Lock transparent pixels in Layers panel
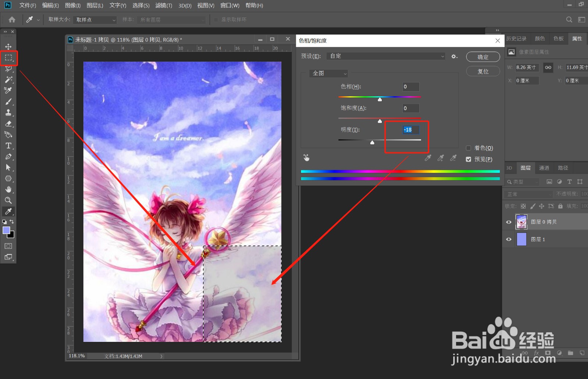Screen dimensions: 588x379 pos(523,206)
